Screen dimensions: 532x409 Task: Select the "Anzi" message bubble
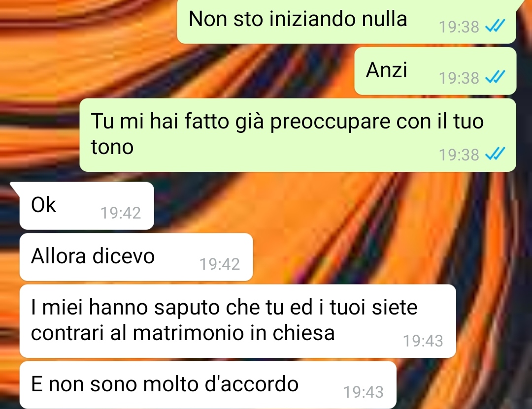[x=435, y=71]
